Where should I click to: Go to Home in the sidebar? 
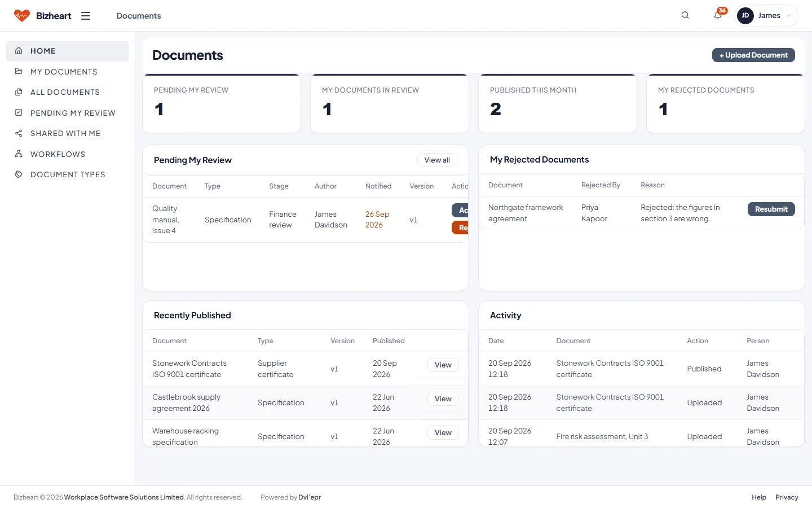[x=67, y=51]
